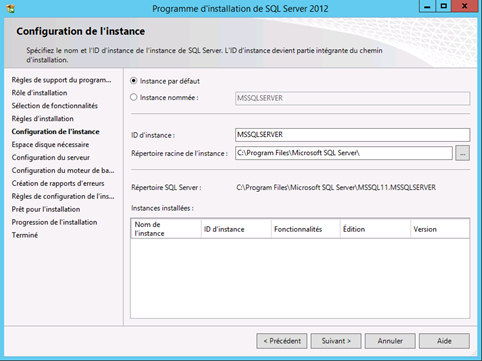Open Configuration du serveur step
This screenshot has width=482, height=361.
[x=51, y=157]
